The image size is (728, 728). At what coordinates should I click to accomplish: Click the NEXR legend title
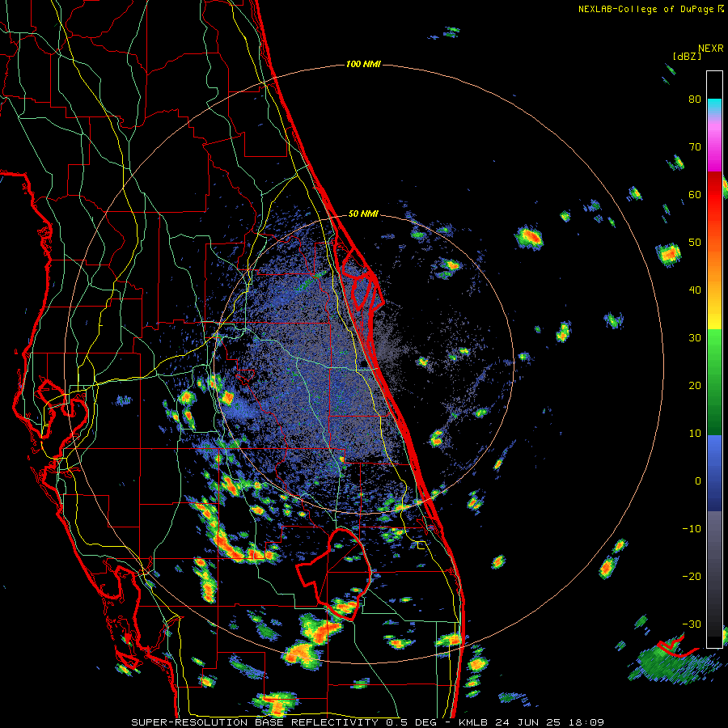[711, 49]
